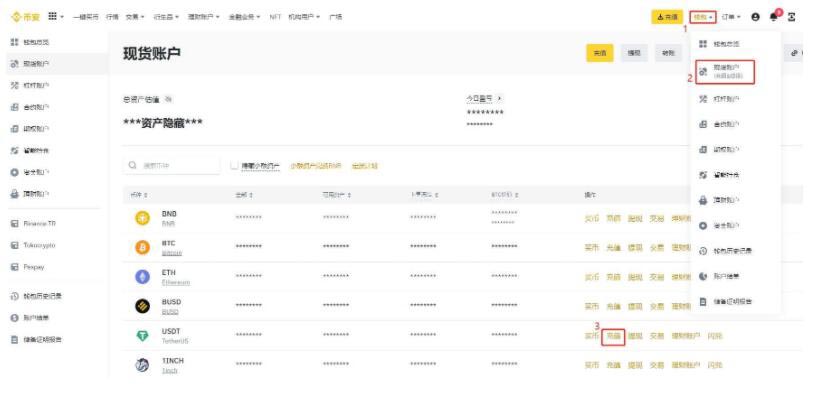This screenshot has height=393, width=817.
Task: Click the yellow deposit button in top header
Action: (667, 17)
